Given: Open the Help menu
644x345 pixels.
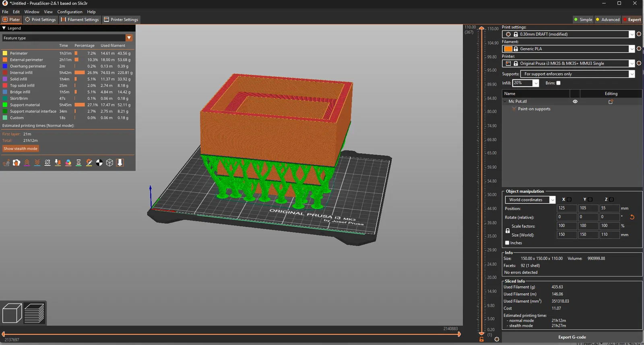Looking at the screenshot, I should pyautogui.click(x=91, y=12).
